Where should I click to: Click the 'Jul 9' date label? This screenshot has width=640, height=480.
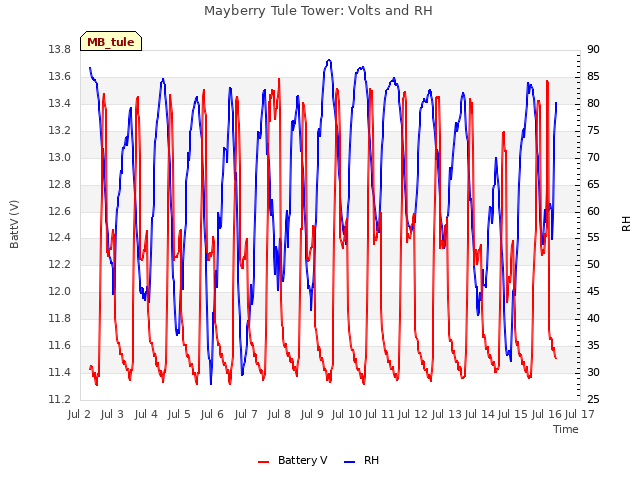pyautogui.click(x=312, y=414)
